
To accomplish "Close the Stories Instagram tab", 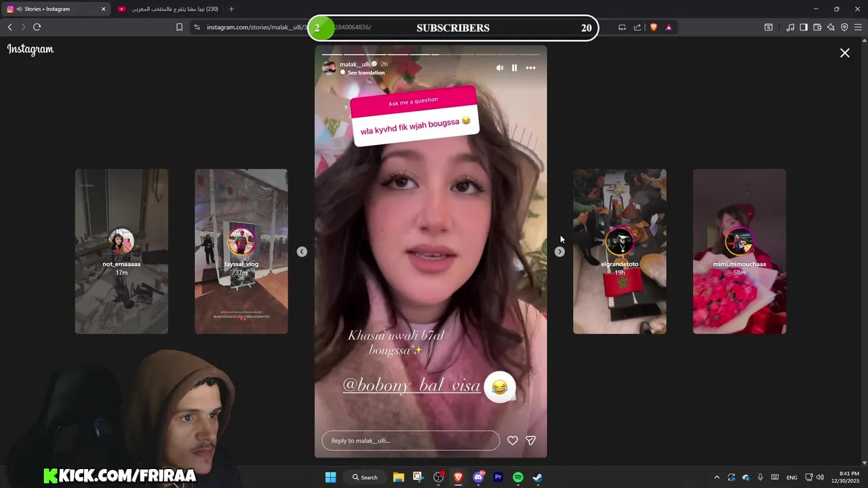I will point(103,9).
